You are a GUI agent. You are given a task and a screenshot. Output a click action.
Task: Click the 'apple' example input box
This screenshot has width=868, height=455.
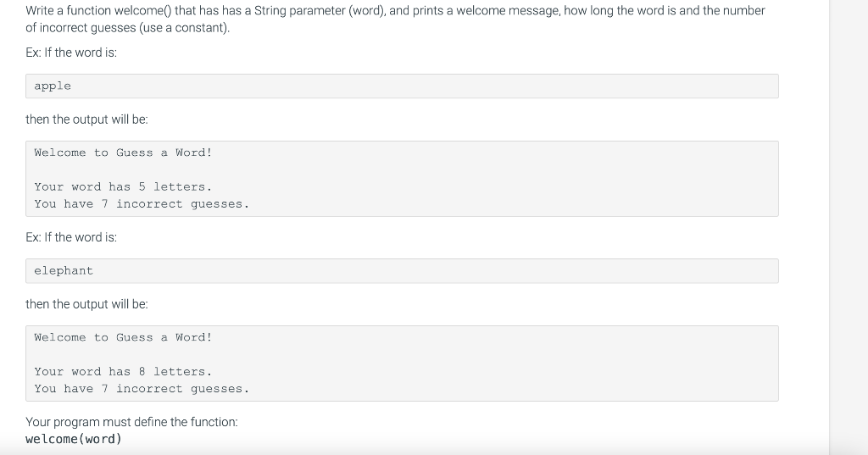[x=402, y=86]
